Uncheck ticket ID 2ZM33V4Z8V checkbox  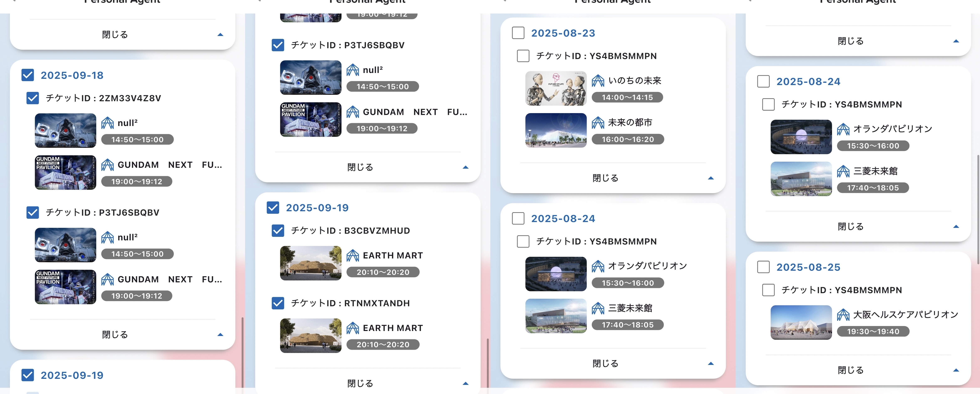(33, 98)
